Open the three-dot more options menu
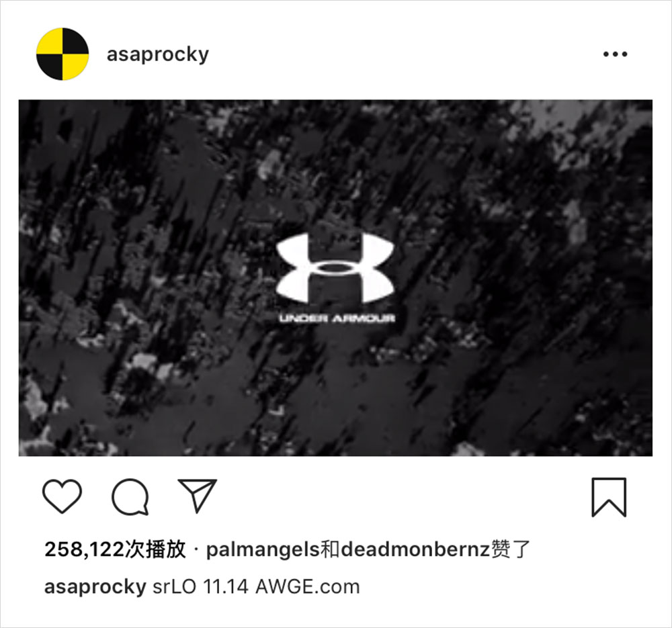The width and height of the screenshot is (672, 628). [x=615, y=54]
